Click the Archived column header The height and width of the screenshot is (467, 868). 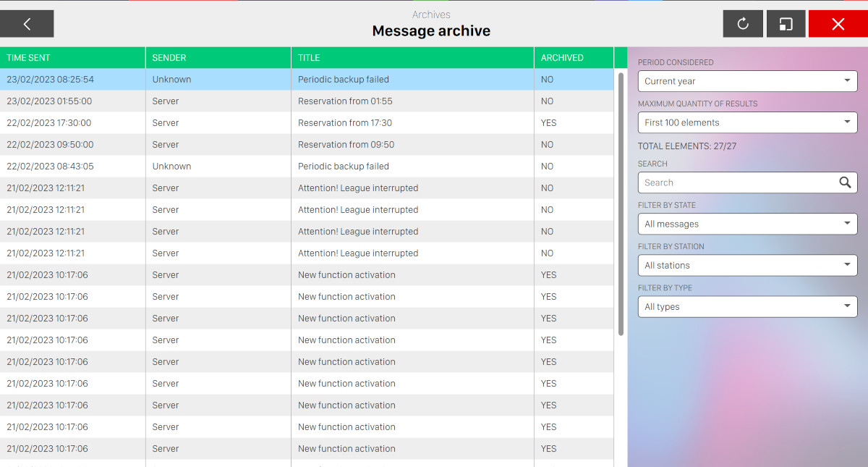pos(573,58)
